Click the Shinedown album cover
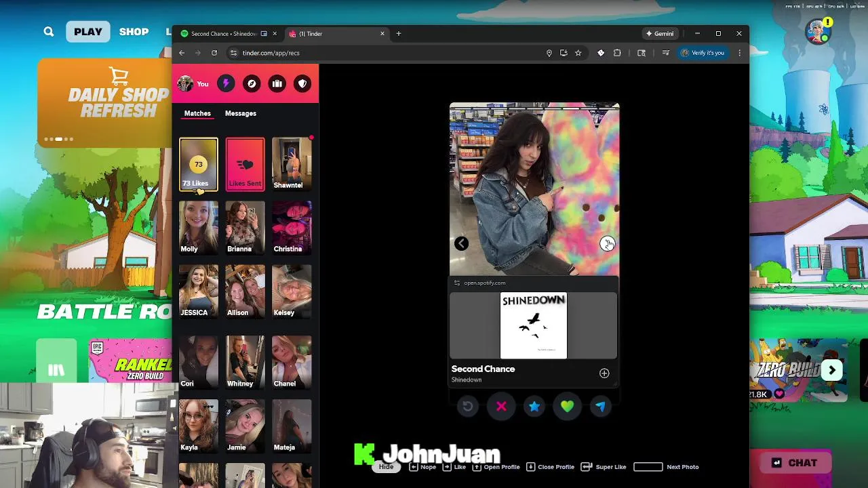Screen dimensions: 868x488 (534, 325)
